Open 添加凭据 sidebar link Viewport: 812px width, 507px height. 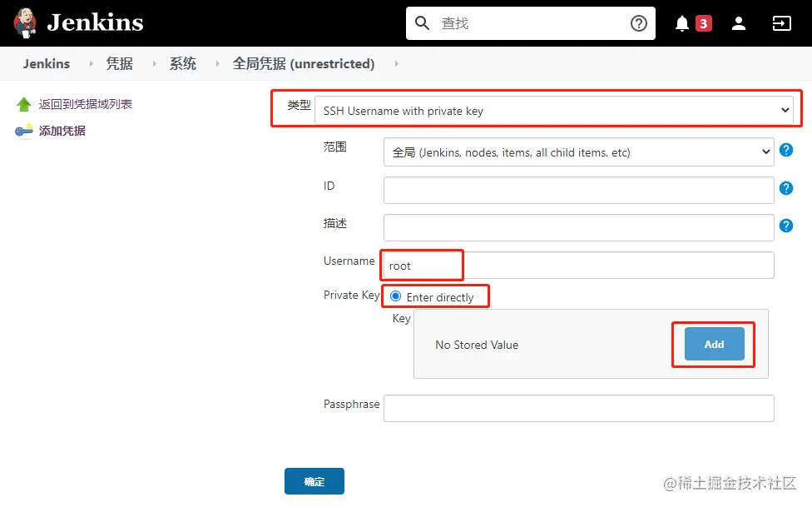(x=62, y=131)
